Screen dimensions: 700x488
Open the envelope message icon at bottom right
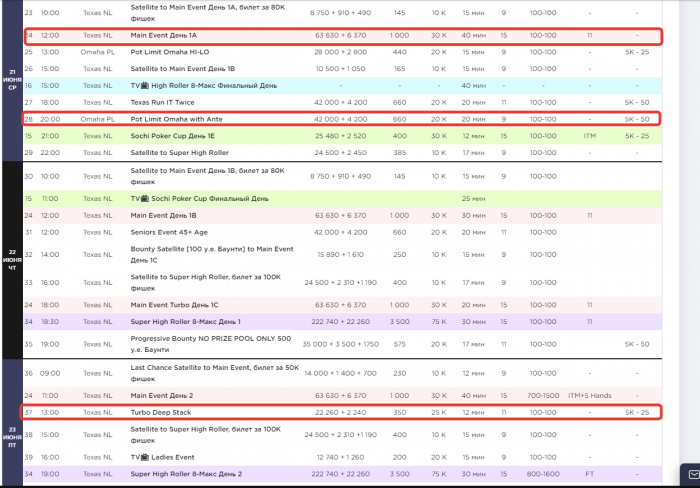click(x=690, y=472)
